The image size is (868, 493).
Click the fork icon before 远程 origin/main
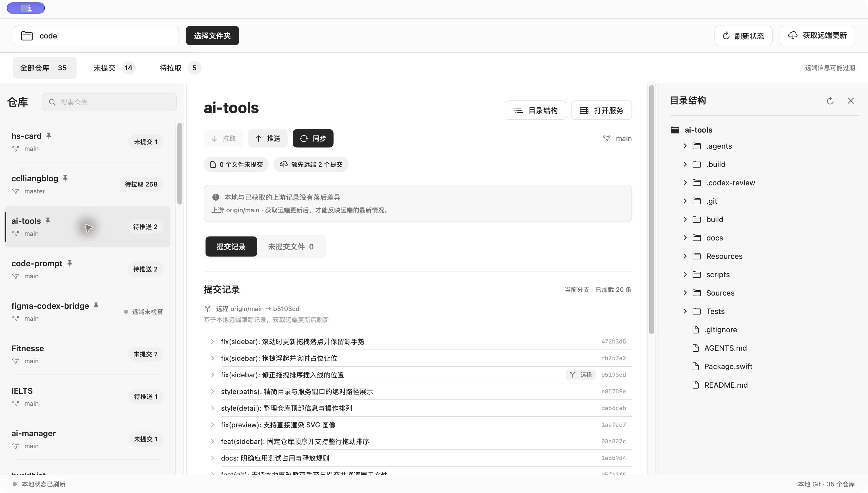(208, 309)
